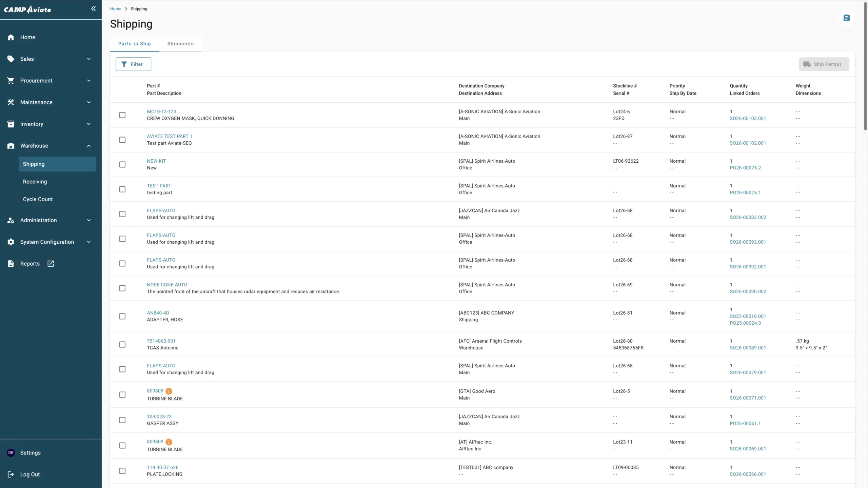Click the DE avatar beside Settings
Screen dimensions: 868x488
point(11,453)
